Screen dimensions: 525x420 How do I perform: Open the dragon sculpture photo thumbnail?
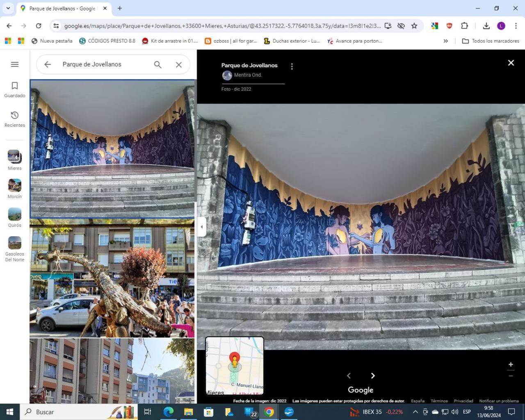(x=112, y=278)
